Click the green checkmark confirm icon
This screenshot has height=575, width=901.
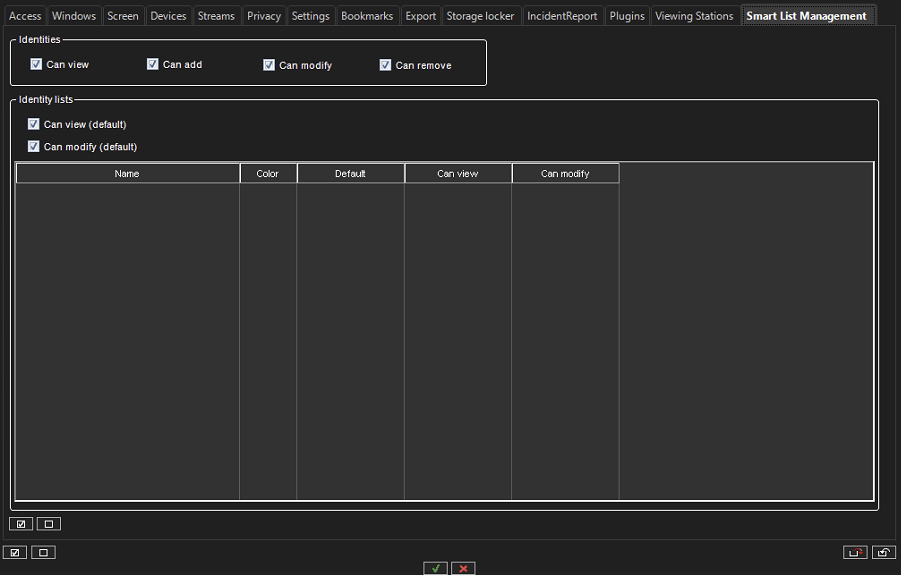436,568
